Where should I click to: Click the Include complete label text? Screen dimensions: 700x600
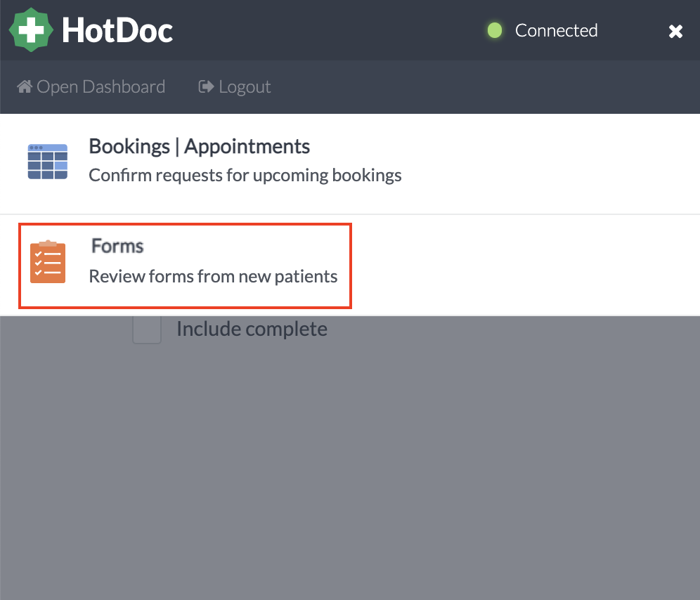click(x=252, y=328)
